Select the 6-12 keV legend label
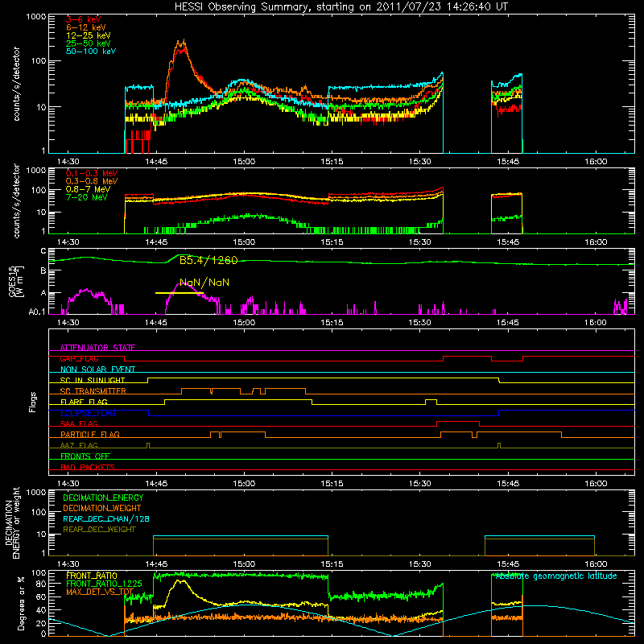 pyautogui.click(x=86, y=27)
